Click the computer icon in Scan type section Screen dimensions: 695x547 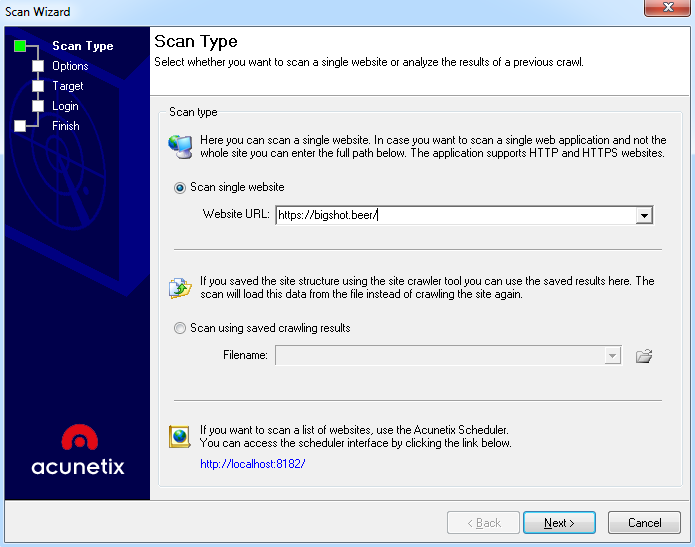[x=180, y=145]
